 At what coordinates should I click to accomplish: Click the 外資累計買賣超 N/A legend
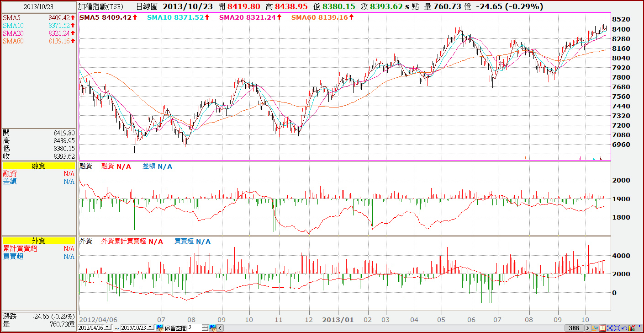132,241
